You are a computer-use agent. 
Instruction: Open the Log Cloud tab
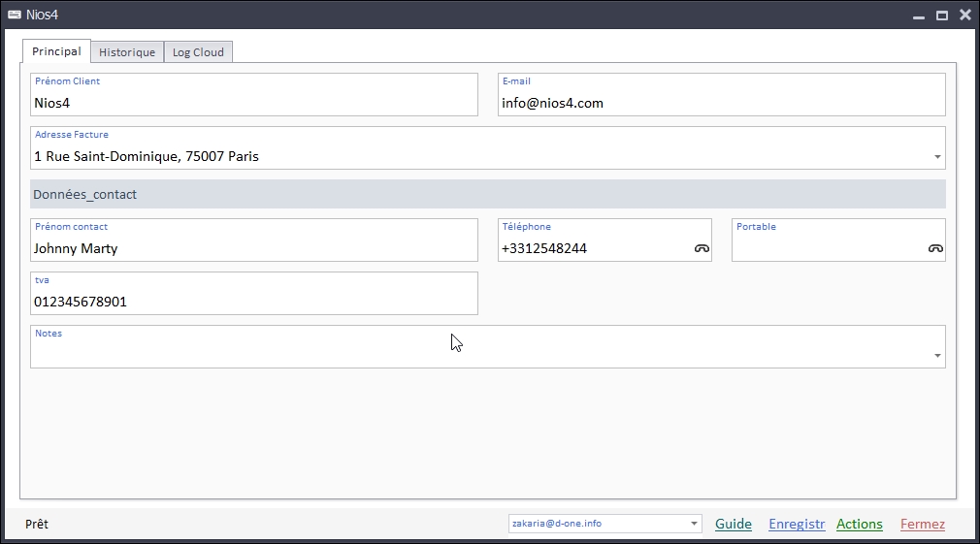click(198, 52)
